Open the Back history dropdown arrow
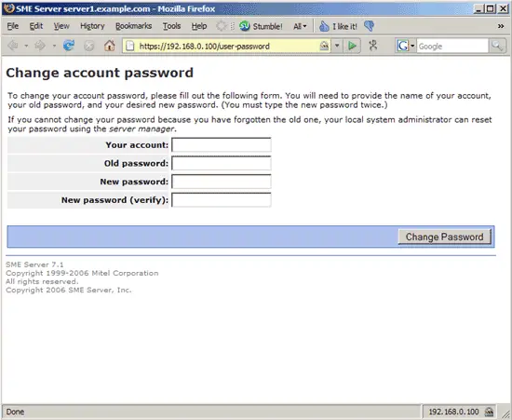The image size is (512, 420). [26, 46]
